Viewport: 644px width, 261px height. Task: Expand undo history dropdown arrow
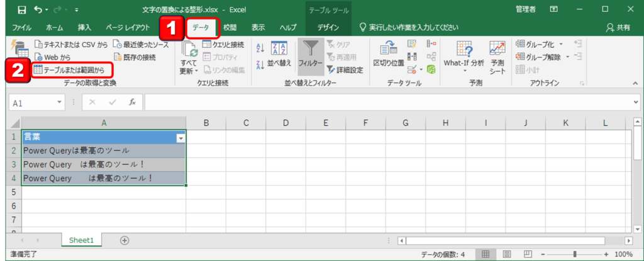[47, 9]
